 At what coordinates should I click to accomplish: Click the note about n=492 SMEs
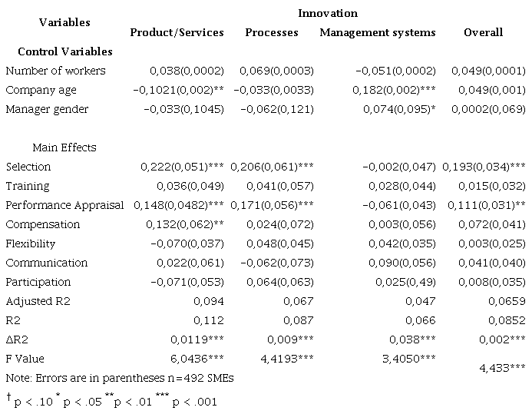point(119,378)
